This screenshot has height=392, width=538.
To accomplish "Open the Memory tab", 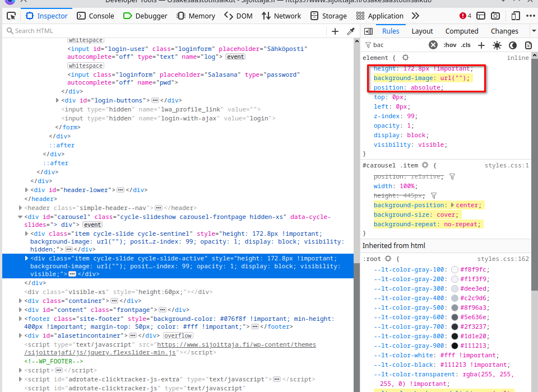I will click(x=196, y=16).
